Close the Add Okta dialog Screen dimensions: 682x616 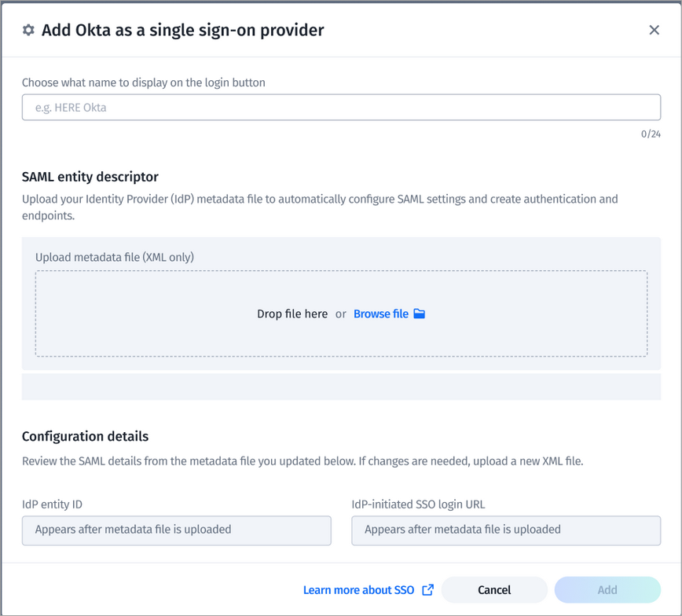pyautogui.click(x=654, y=30)
